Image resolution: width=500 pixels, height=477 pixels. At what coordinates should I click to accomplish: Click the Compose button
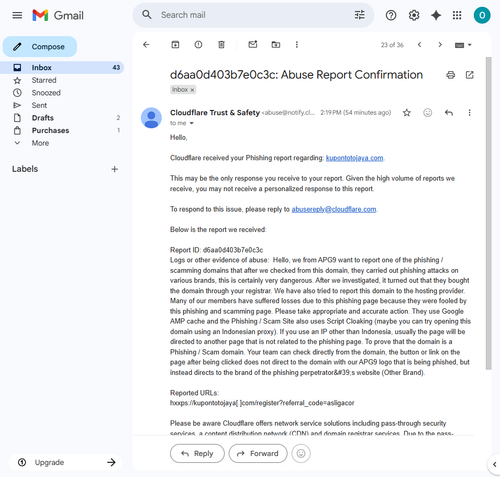pyautogui.click(x=40, y=47)
